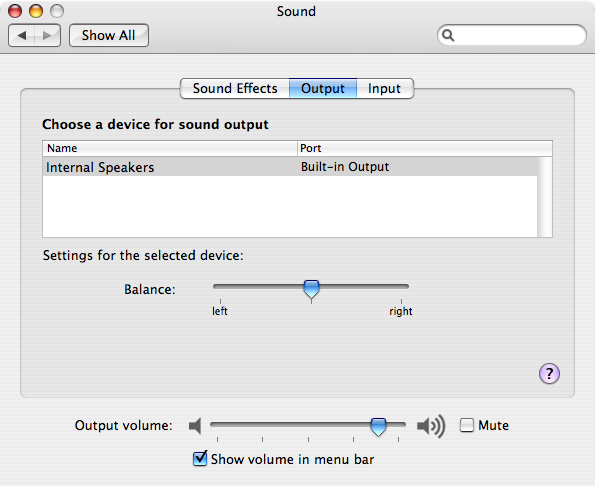Click the Output volume slider thumb
The width and height of the screenshot is (595, 486).
coord(378,427)
